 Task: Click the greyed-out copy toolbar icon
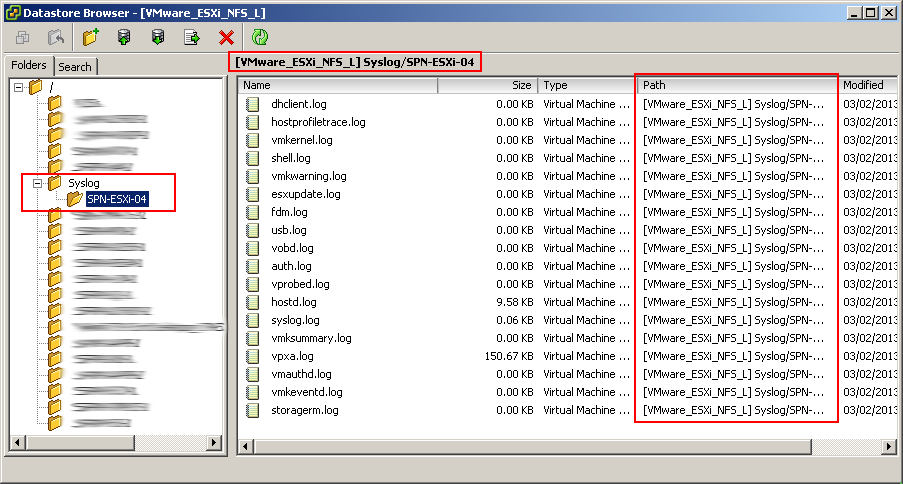click(x=22, y=37)
